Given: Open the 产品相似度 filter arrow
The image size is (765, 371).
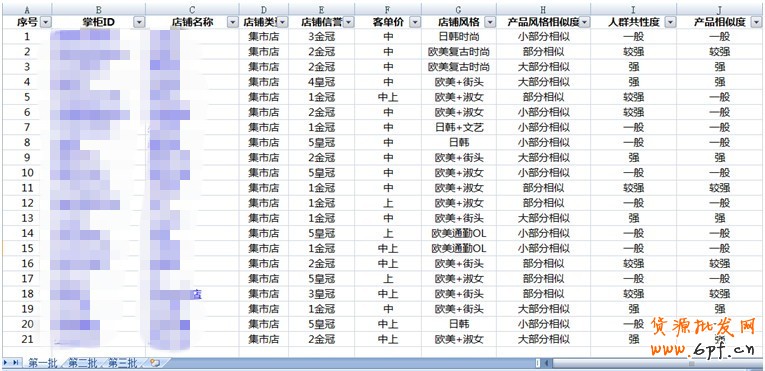Looking at the screenshot, I should 756,22.
